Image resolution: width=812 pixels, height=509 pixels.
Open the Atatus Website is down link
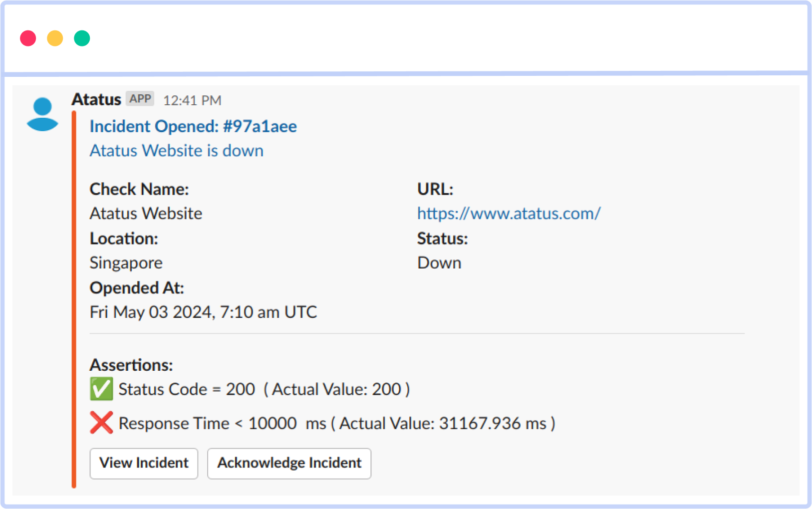177,151
